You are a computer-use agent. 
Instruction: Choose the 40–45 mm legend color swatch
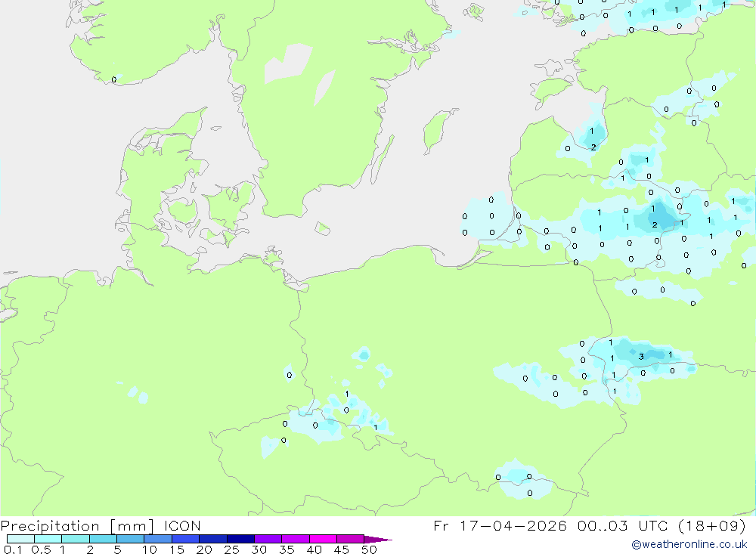(x=323, y=539)
